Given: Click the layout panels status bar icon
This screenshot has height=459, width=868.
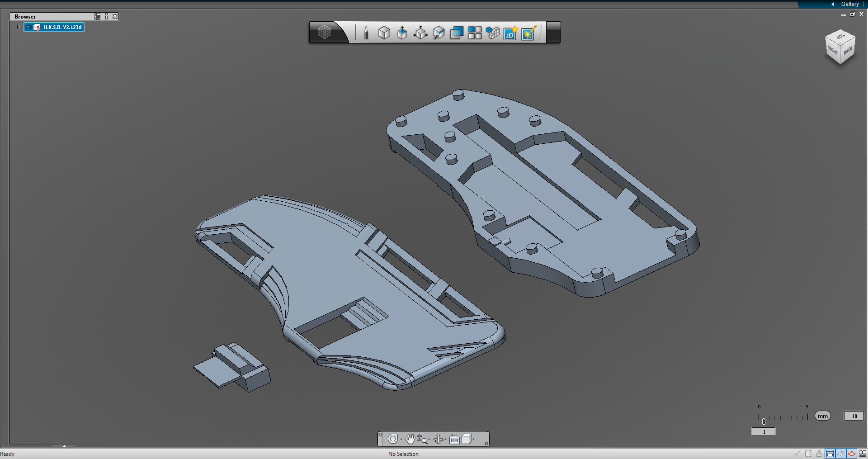Looking at the screenshot, I should tap(863, 454).
